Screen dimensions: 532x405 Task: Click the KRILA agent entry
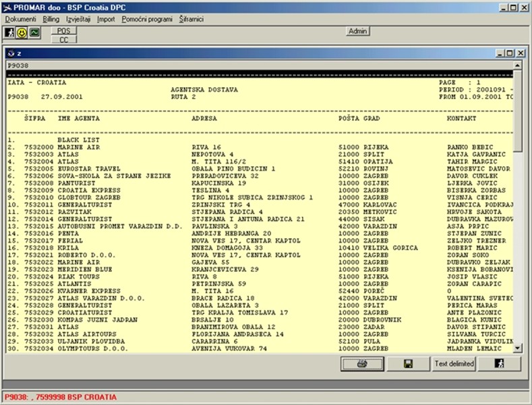click(68, 248)
